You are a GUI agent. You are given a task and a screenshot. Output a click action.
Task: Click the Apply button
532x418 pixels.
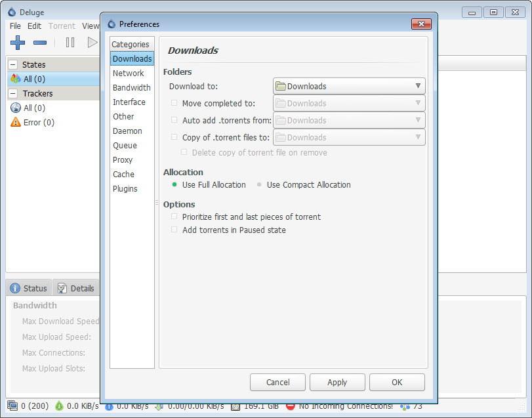(337, 383)
